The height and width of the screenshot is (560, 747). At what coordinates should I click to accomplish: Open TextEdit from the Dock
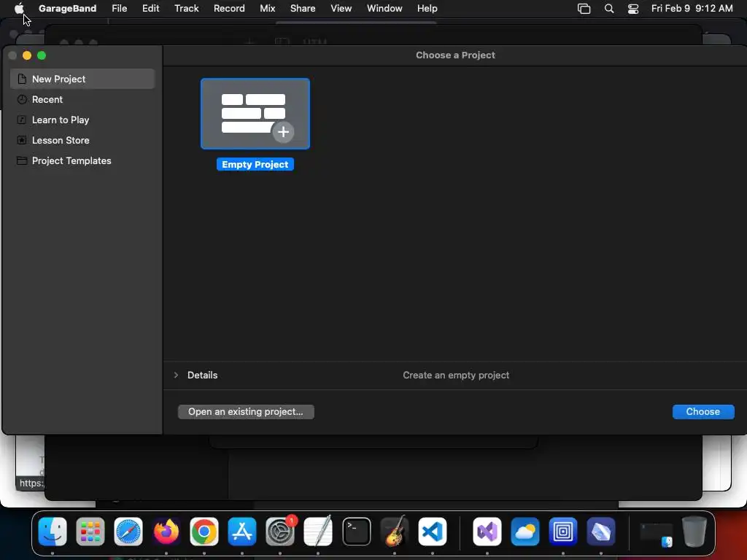pos(318,532)
